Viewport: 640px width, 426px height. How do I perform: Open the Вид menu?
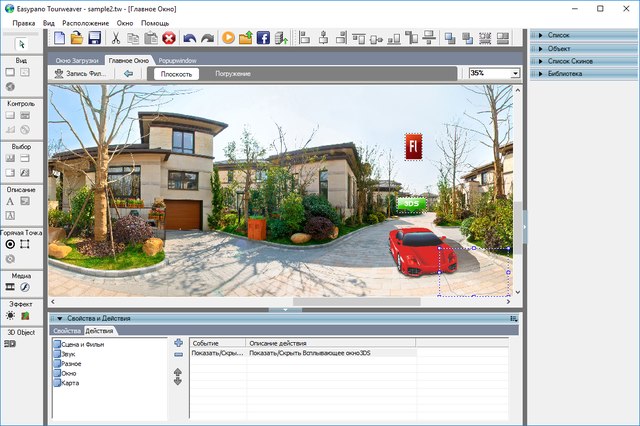pos(49,23)
